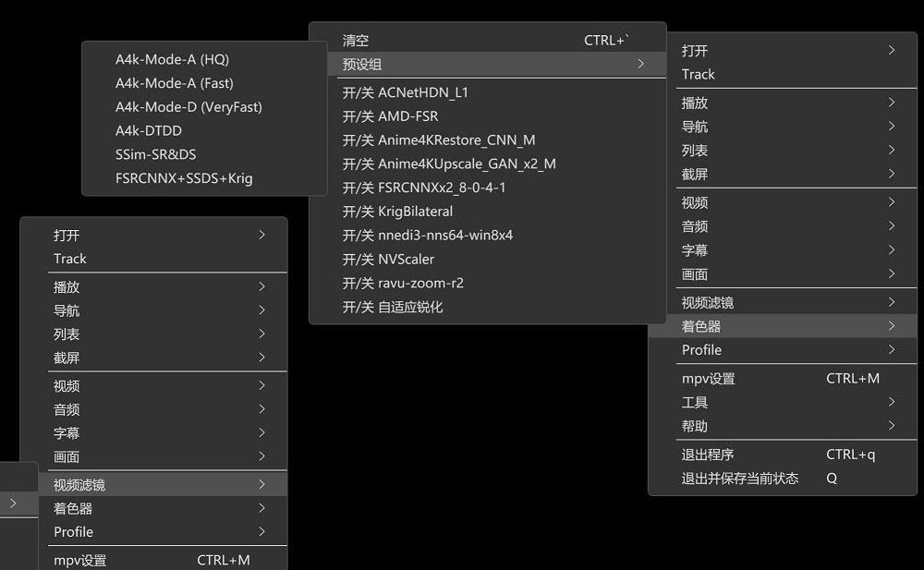Select 退出并保存当前状态

click(739, 479)
